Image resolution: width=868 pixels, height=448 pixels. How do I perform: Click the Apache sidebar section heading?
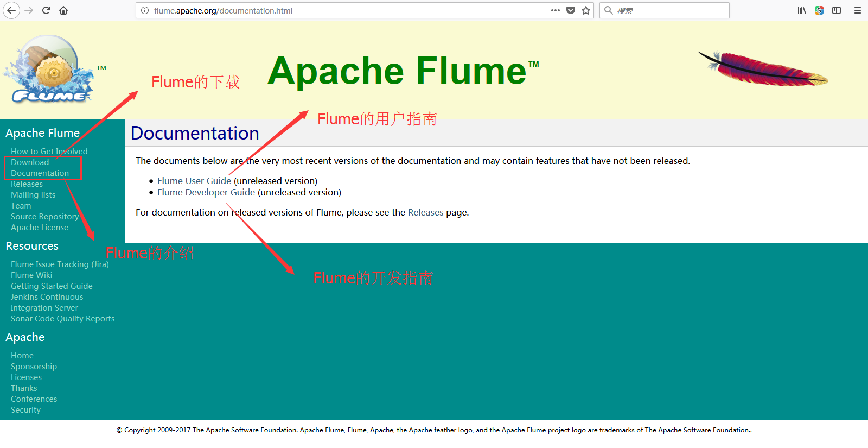click(25, 337)
